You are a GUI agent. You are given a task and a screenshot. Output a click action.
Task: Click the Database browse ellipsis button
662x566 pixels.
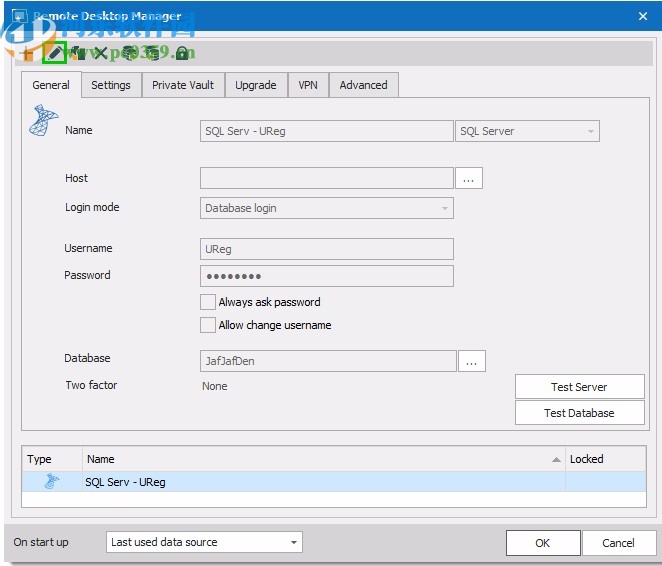[472, 361]
